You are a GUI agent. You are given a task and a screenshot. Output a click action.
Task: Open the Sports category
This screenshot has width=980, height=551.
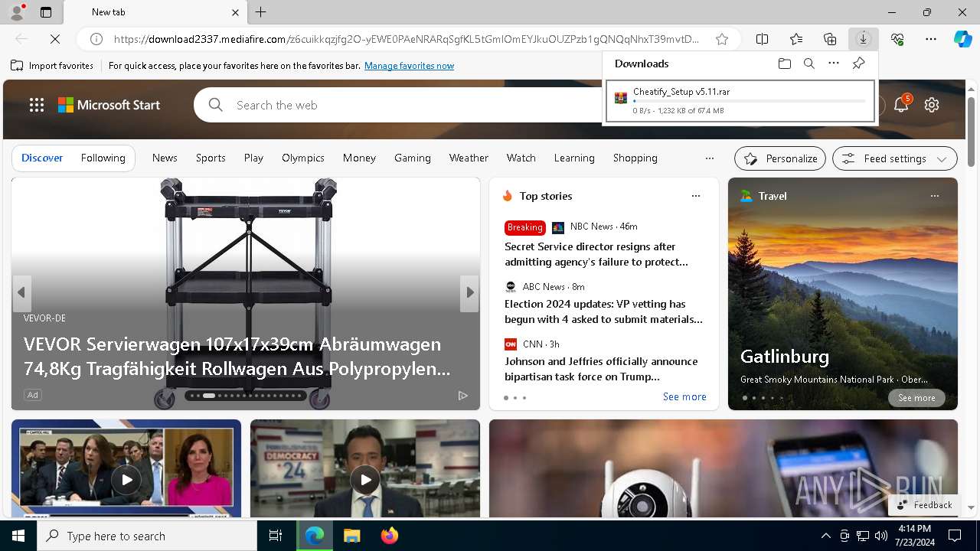pyautogui.click(x=211, y=158)
